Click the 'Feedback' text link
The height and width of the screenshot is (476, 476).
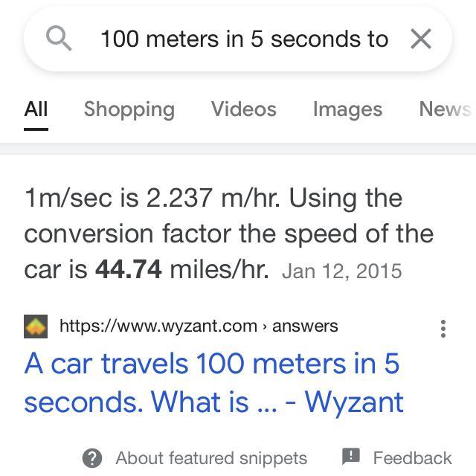[412, 457]
